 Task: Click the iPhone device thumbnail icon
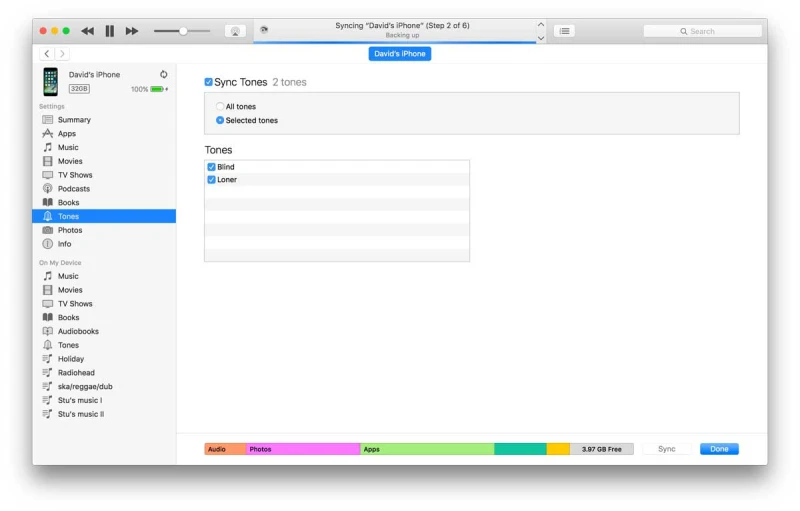pyautogui.click(x=50, y=81)
